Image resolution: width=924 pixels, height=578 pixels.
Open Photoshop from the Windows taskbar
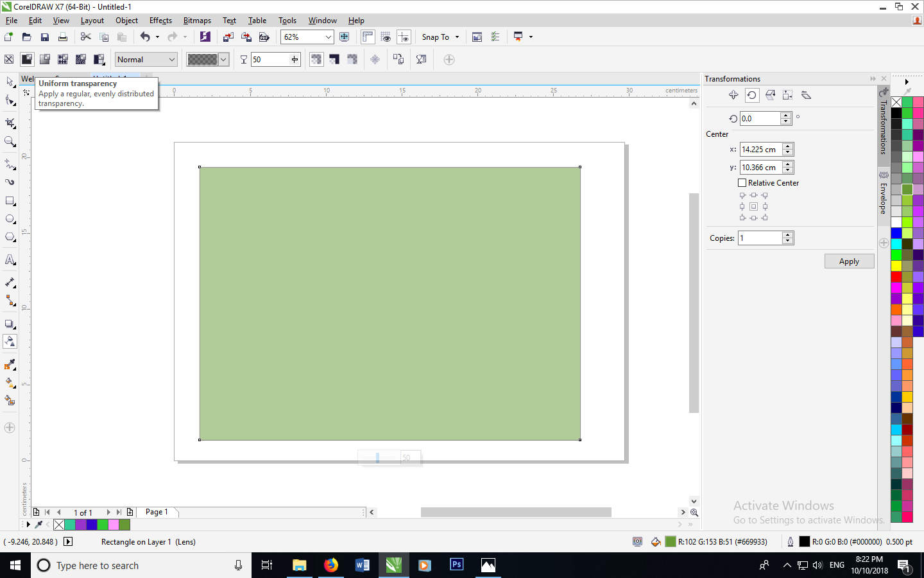456,565
